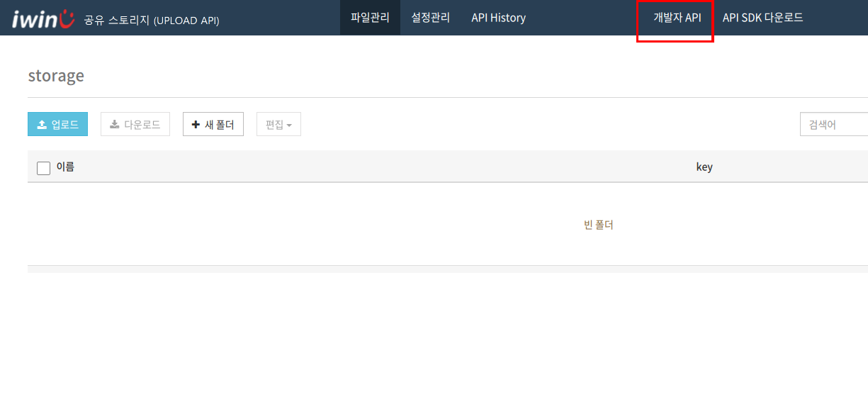Screen dimensions: 868x397
Task: Go to the 개발자 API page
Action: [x=677, y=18]
